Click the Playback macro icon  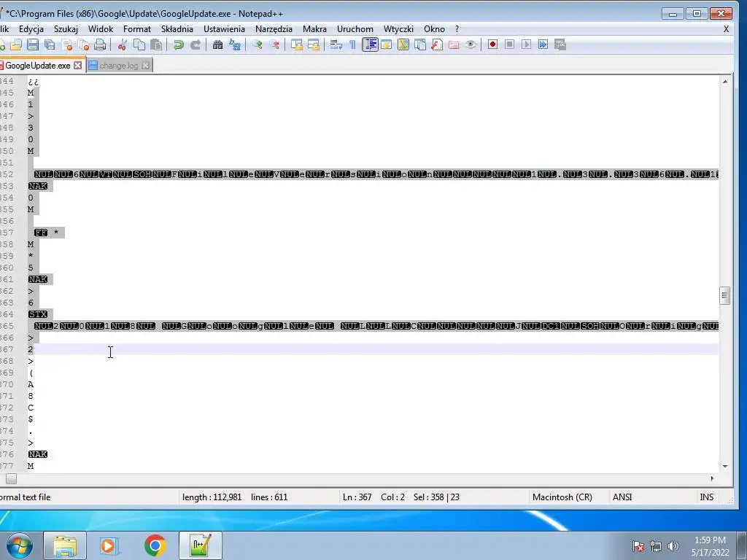(526, 44)
